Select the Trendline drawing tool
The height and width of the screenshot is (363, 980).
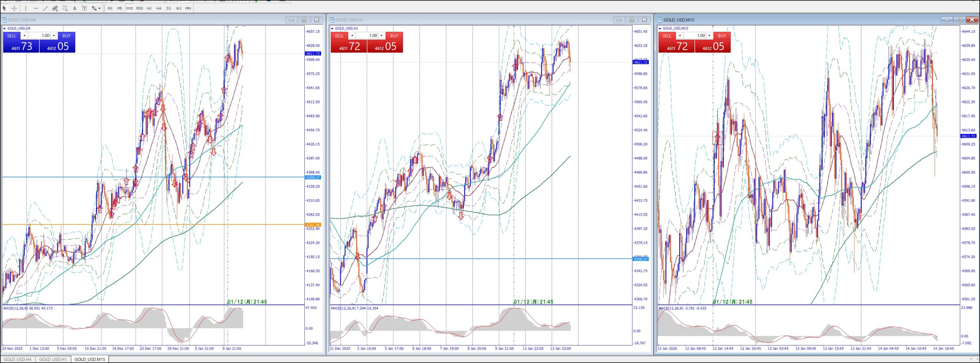pyautogui.click(x=45, y=8)
